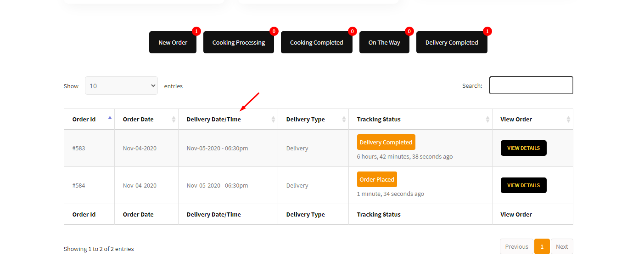Go to the Previous page
The width and height of the screenshot is (644, 280).
tap(516, 246)
